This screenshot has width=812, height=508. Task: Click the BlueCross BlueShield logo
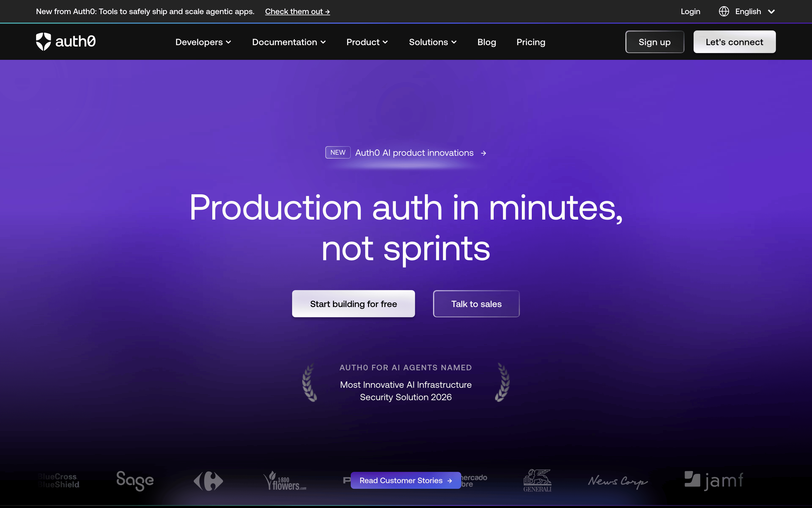[x=58, y=481]
